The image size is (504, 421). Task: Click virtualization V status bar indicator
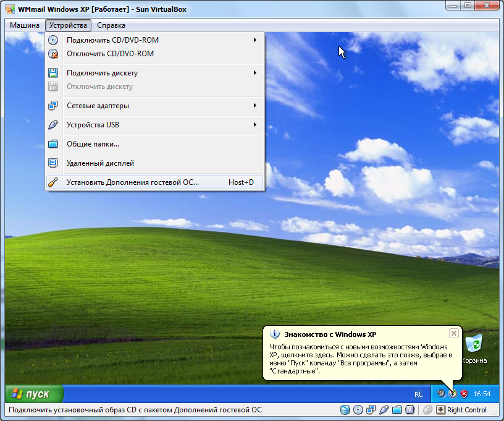tap(410, 410)
